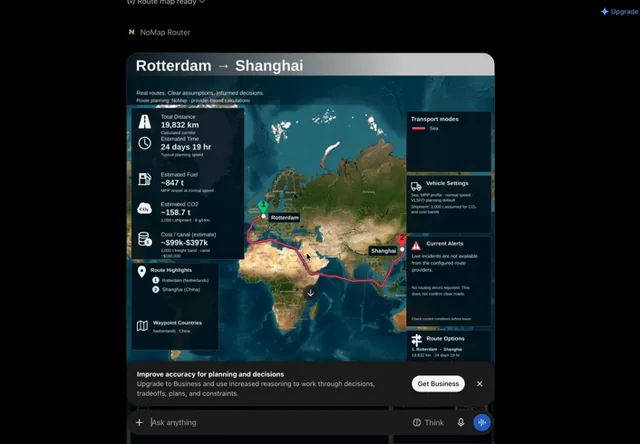Select Rotterdam (Netherlands) highlight item
Screen dimensions: 640x444
(x=180, y=280)
